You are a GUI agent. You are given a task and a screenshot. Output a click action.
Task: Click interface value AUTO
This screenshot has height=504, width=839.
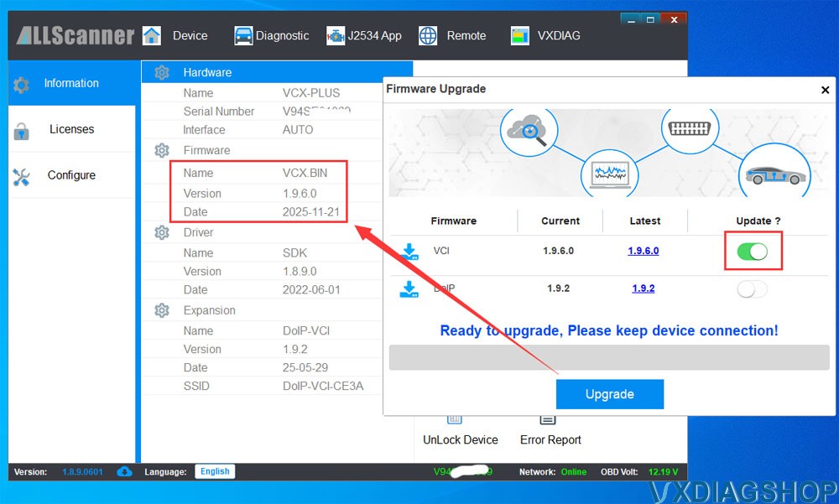[x=298, y=130]
